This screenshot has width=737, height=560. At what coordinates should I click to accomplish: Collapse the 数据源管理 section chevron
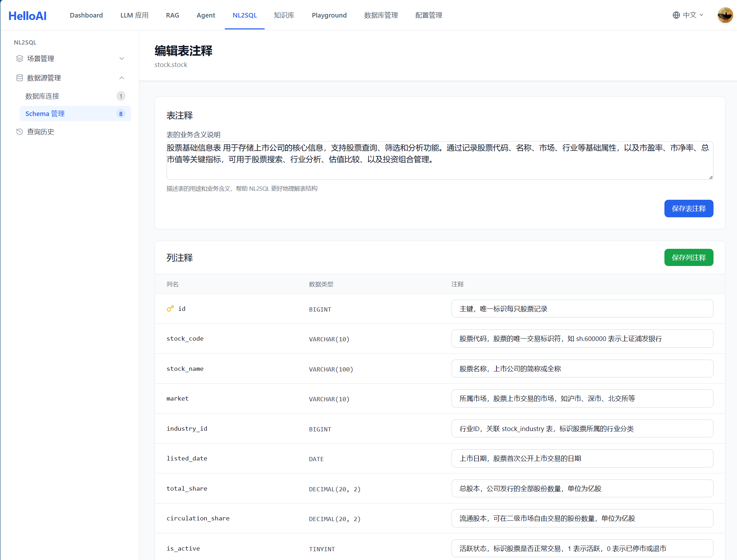pos(122,78)
